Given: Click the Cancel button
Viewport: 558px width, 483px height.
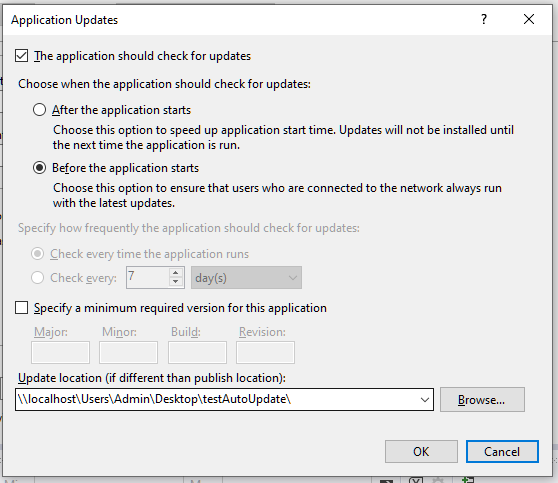Looking at the screenshot, I should pos(502,451).
